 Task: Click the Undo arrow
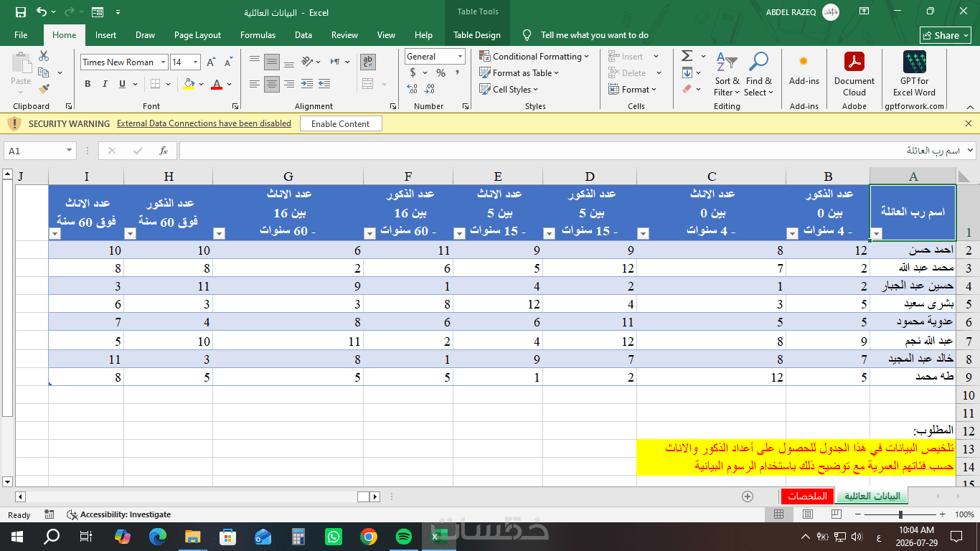coord(42,12)
